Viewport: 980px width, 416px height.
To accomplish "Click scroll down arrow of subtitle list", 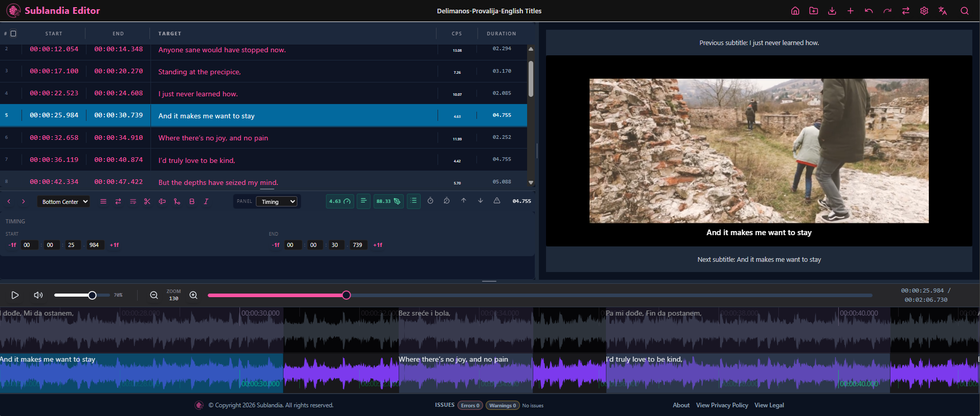I will click(531, 182).
